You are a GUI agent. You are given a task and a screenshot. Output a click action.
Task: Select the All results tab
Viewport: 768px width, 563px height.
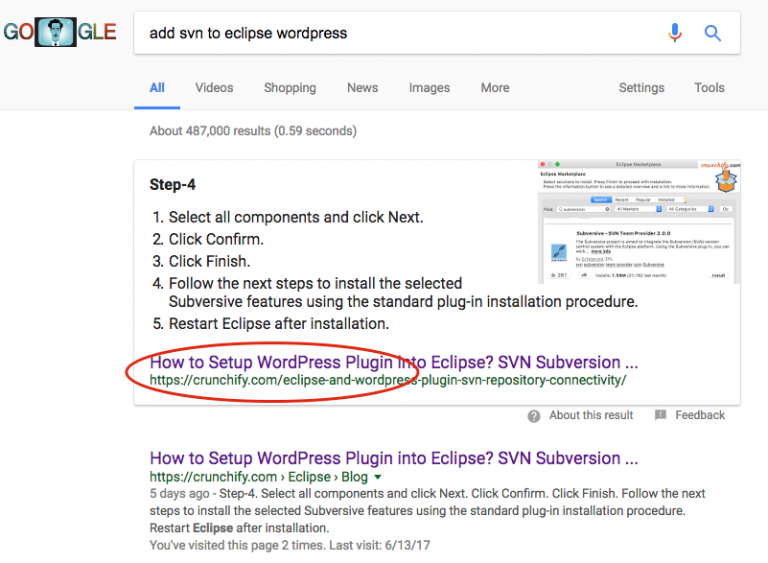pyautogui.click(x=157, y=88)
